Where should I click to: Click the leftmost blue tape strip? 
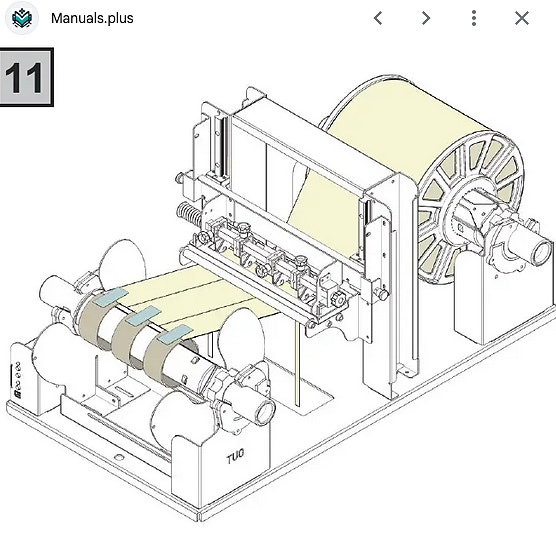pyautogui.click(x=112, y=297)
